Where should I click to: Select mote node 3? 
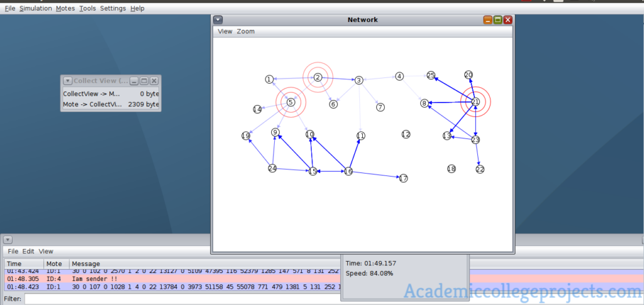(x=358, y=80)
